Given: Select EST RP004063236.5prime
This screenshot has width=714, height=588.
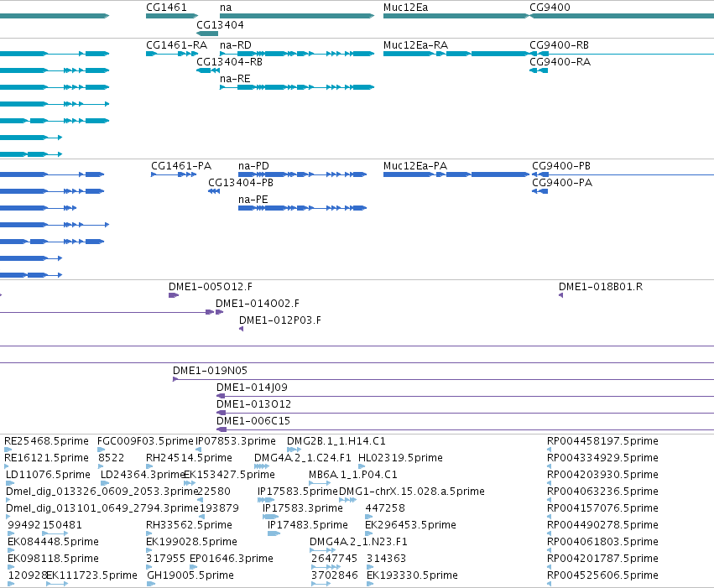Looking at the screenshot, I should pyautogui.click(x=602, y=492).
